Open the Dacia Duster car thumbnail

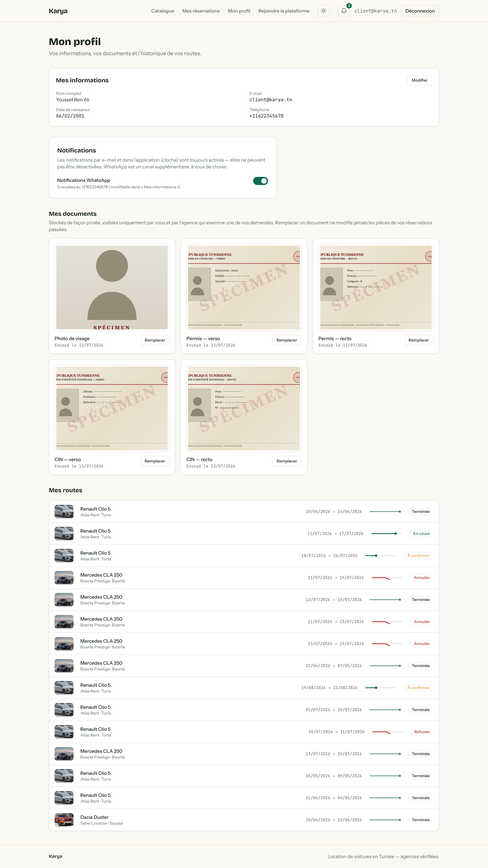pyautogui.click(x=64, y=820)
